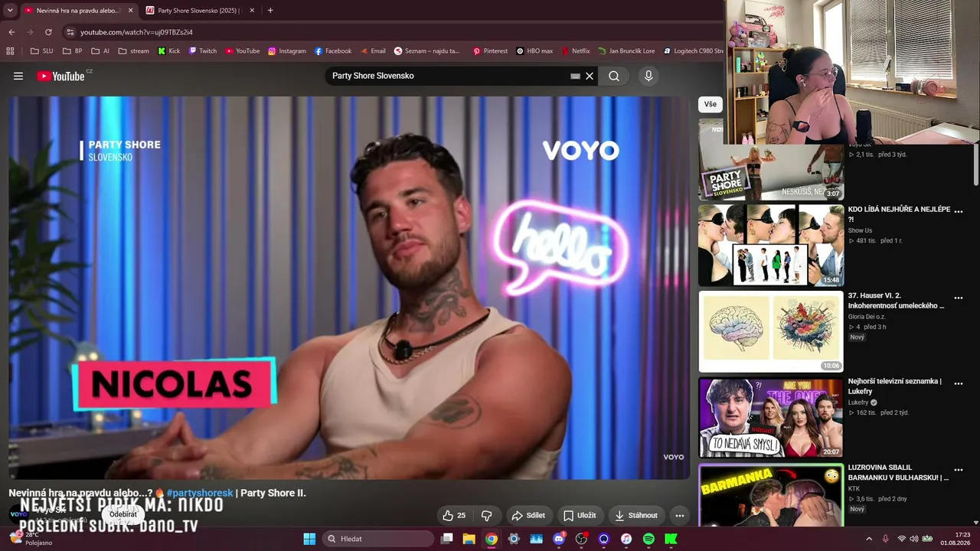Open the weather widget on taskbar
This screenshot has width=980, height=551.
31,539
